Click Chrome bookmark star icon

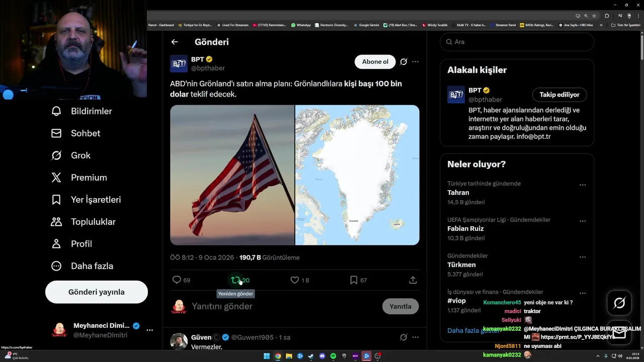pos(594,16)
